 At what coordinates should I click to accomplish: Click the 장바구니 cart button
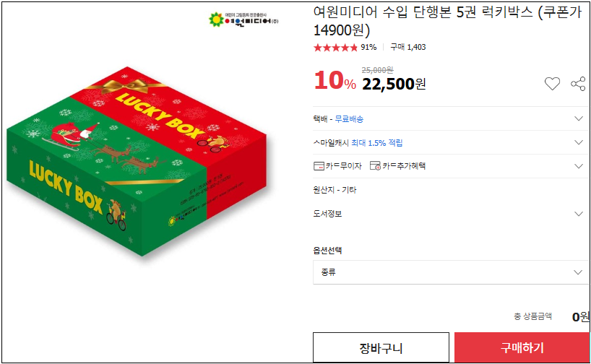[381, 347]
